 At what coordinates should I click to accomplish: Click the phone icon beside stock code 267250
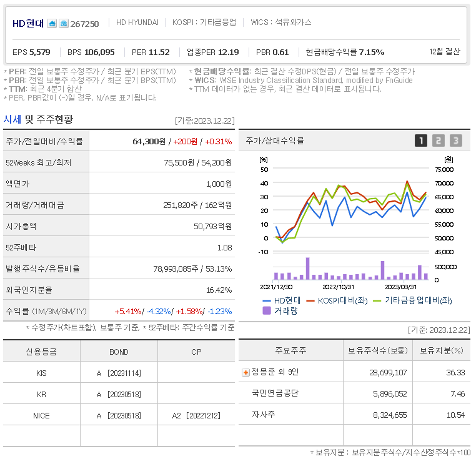pyautogui.click(x=64, y=23)
